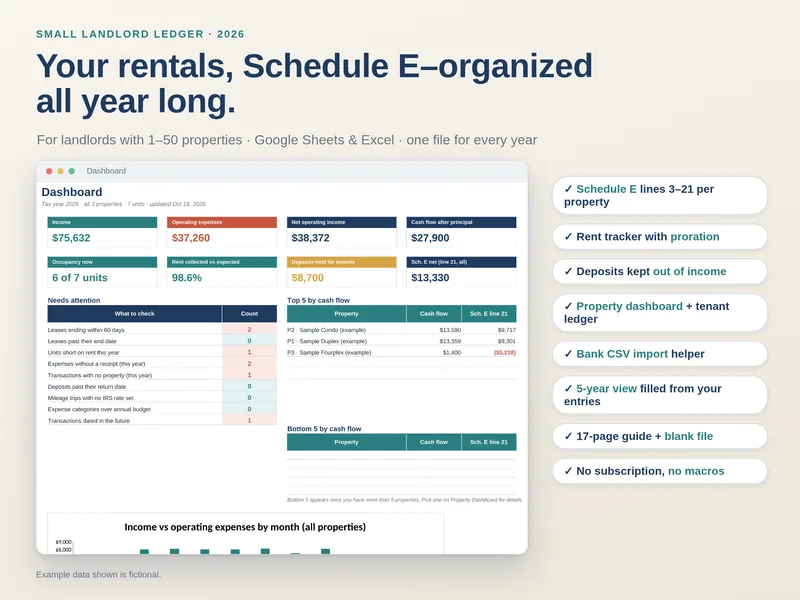The width and height of the screenshot is (800, 600).
Task: Click the income vs operating expenses chart title
Action: coord(245,527)
